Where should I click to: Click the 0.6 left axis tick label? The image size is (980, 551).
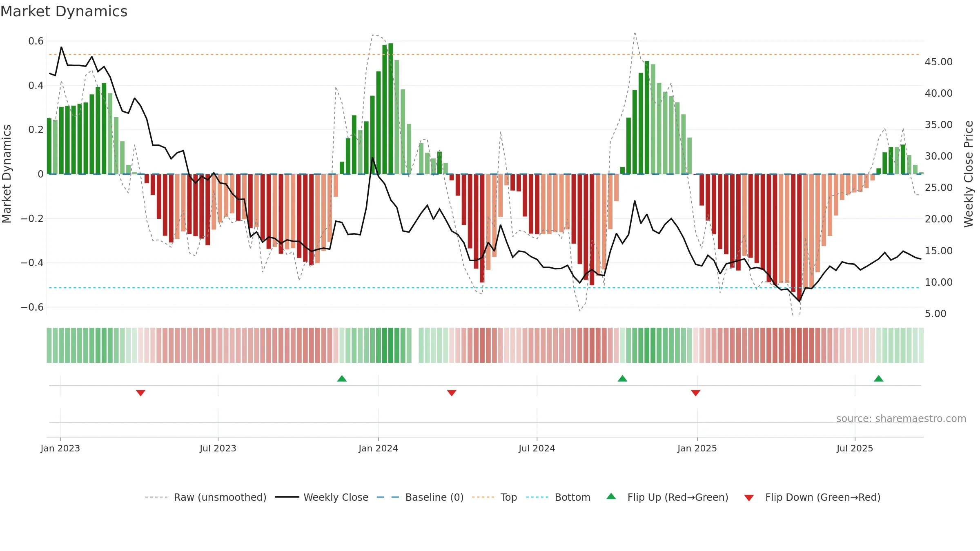coord(36,41)
